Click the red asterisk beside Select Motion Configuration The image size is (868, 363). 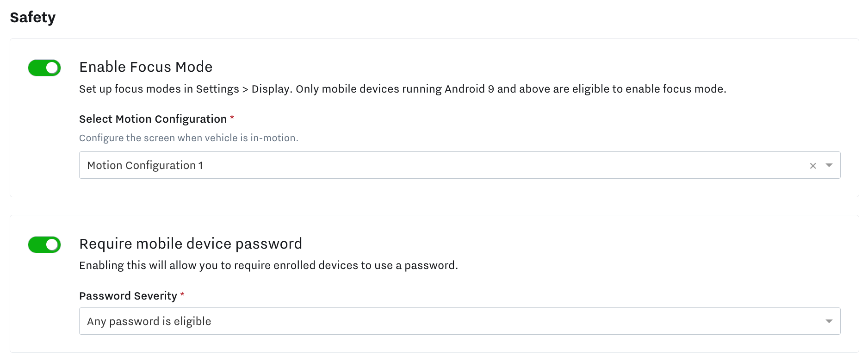pos(232,118)
